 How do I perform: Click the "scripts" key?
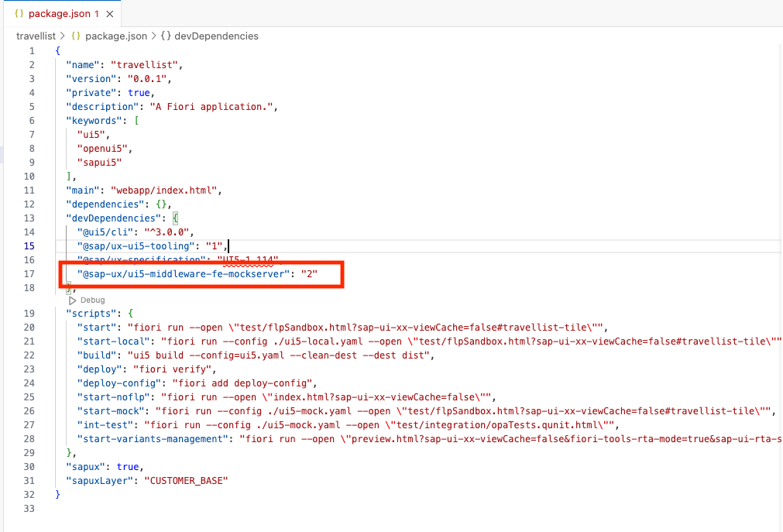point(94,314)
